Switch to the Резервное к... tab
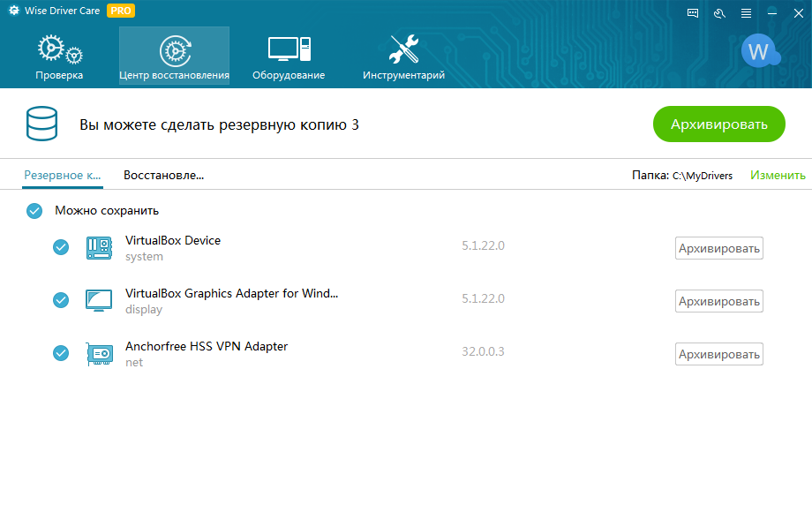 [x=63, y=175]
